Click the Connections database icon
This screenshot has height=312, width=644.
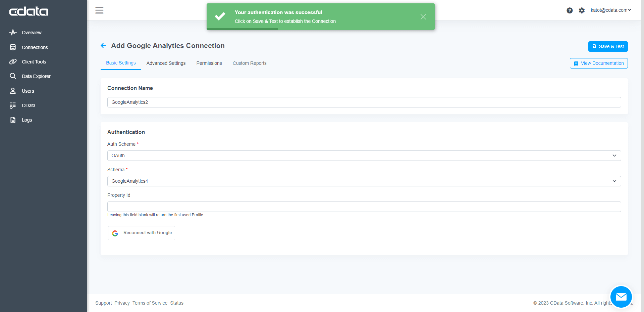13,47
